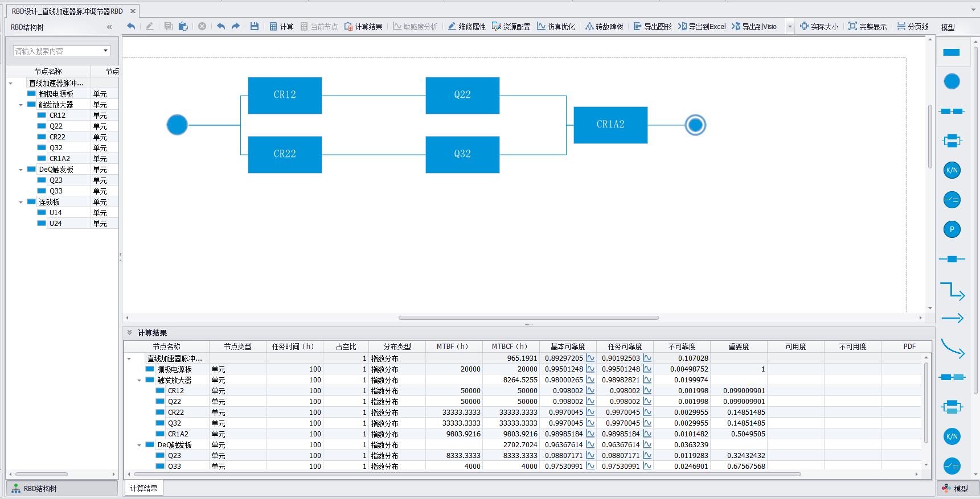The image size is (980, 499).
Task: Pick the elbow arrow connector in palette
Action: pyautogui.click(x=952, y=291)
